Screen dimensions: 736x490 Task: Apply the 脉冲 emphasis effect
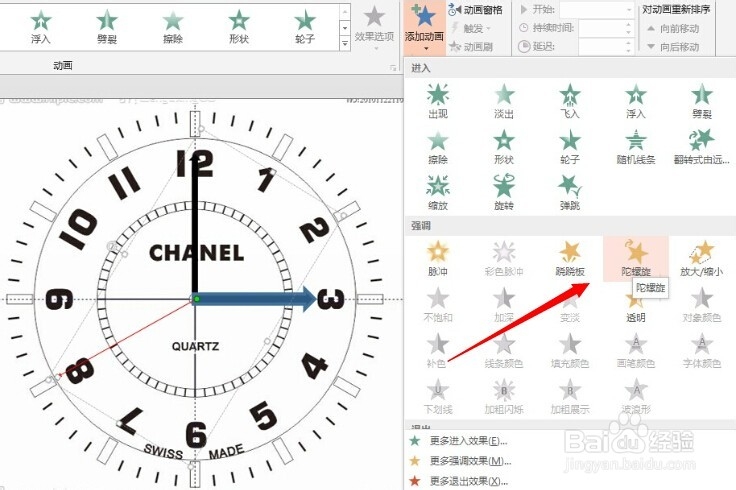[437, 259]
